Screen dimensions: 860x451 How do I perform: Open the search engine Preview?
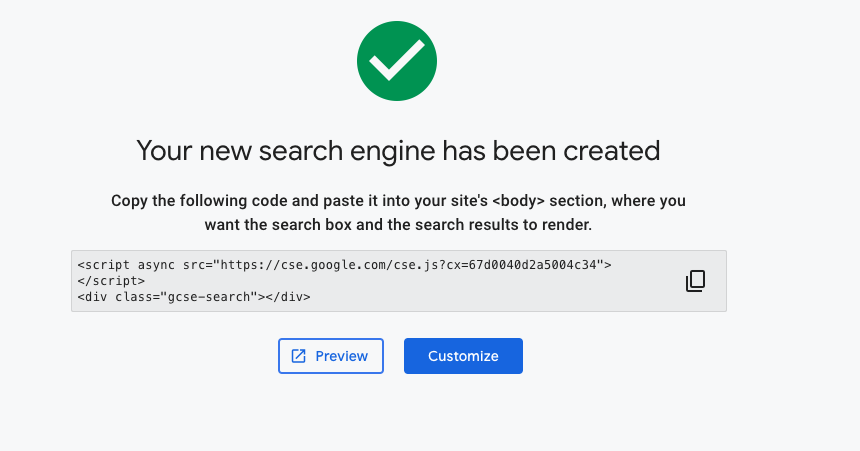(331, 356)
